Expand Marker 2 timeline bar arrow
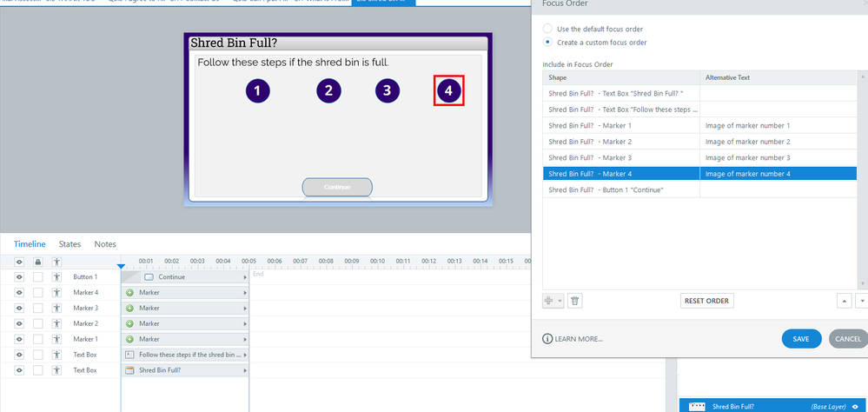 point(245,323)
